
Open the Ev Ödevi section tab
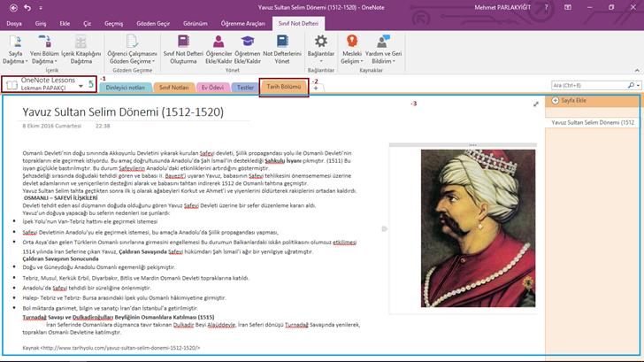click(x=212, y=88)
